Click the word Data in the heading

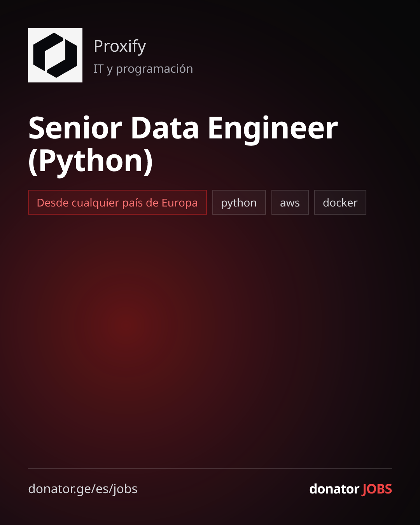click(x=165, y=128)
